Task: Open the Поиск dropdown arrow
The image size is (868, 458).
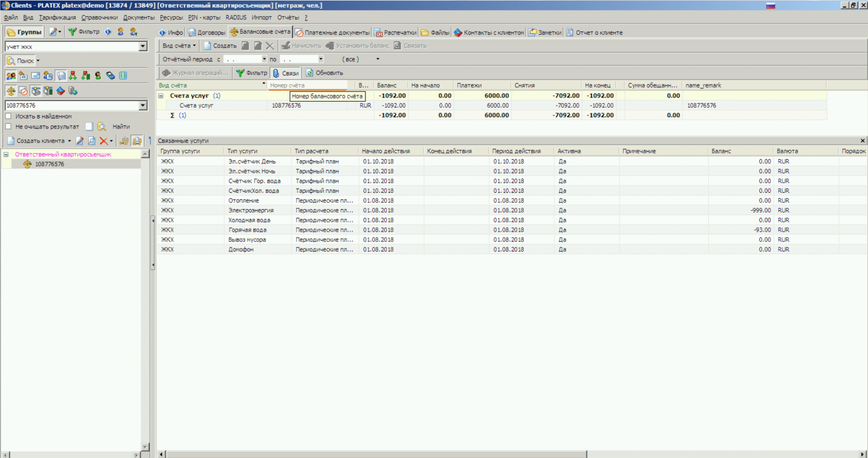Action: (x=38, y=61)
